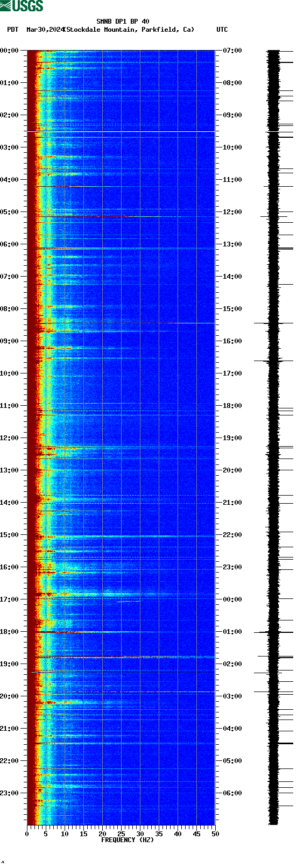Viewport: 297px width, 868px height.
Task: Click the 'FREQUENCY (HZ)' axis label
Action: pyautogui.click(x=128, y=840)
